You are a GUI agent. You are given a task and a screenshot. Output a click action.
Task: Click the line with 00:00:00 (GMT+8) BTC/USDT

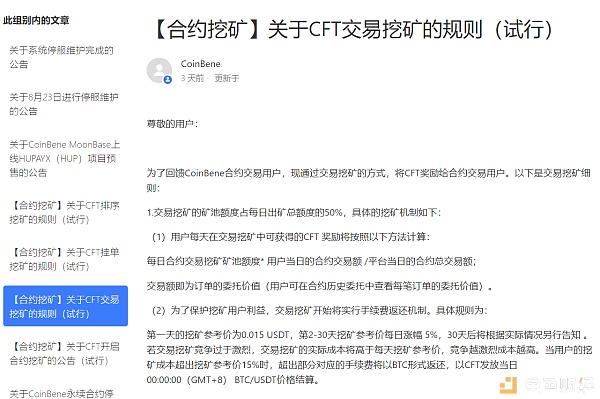pyautogui.click(x=233, y=380)
